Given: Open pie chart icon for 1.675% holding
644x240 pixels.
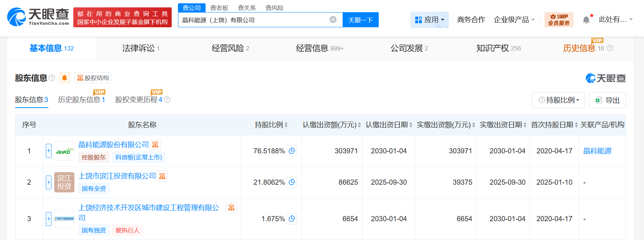Looking at the screenshot, I should click(x=292, y=219).
